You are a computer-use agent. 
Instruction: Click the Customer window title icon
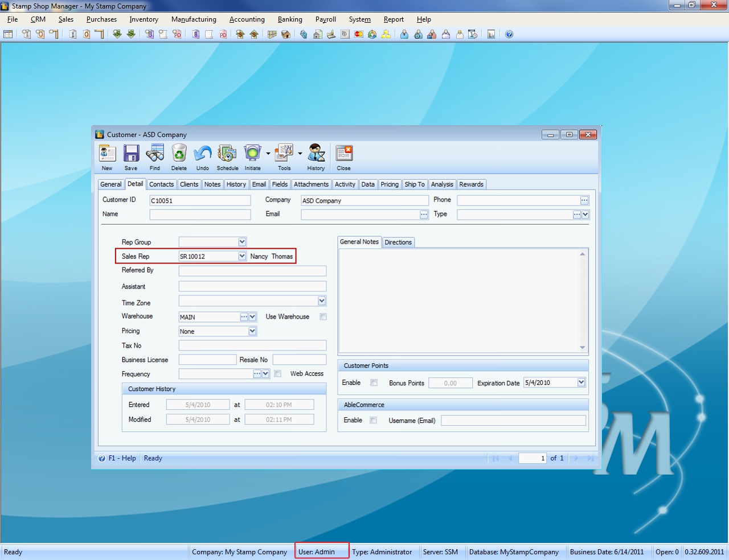[x=100, y=134]
